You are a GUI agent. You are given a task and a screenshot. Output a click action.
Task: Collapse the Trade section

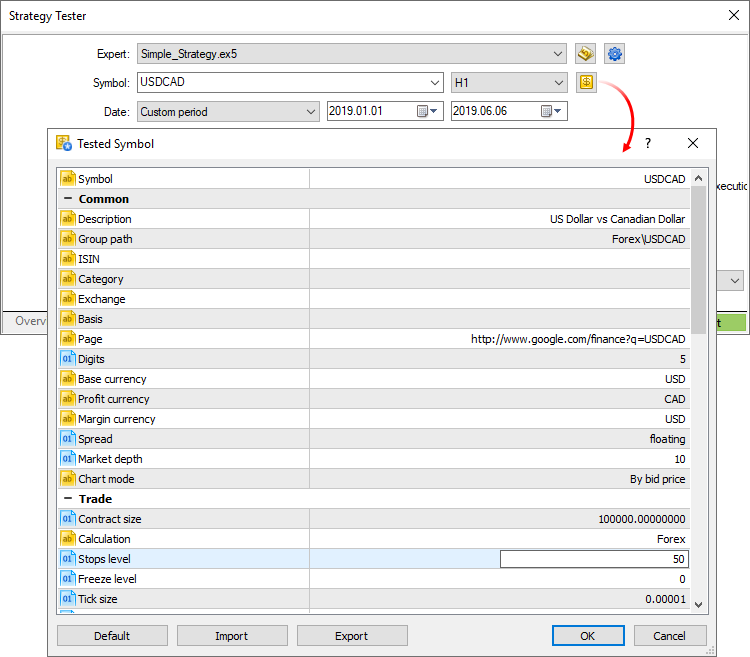point(67,499)
